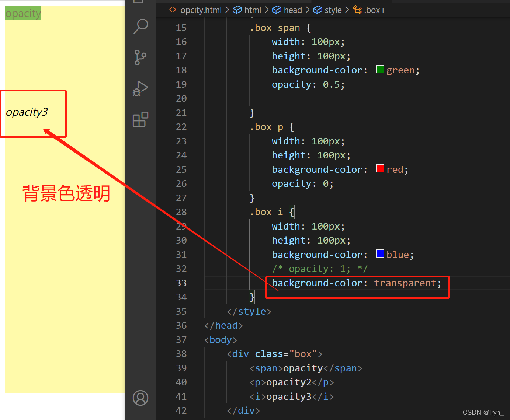
Task: Open the Run and Debug panel
Action: point(140,88)
